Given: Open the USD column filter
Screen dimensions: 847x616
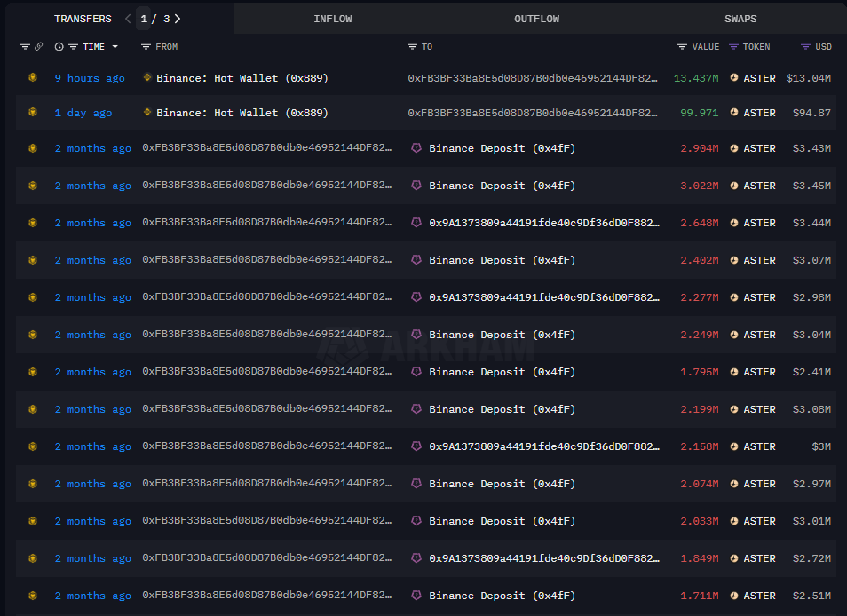Looking at the screenshot, I should coord(804,47).
